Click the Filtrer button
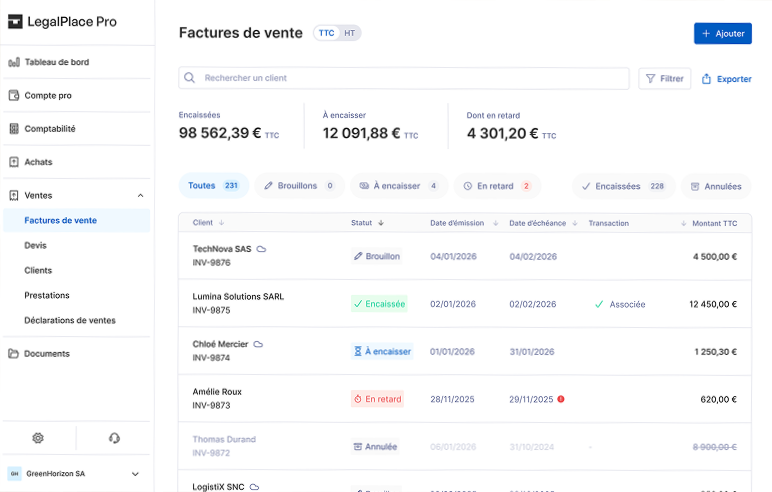This screenshot has height=492, width=772. coord(665,79)
